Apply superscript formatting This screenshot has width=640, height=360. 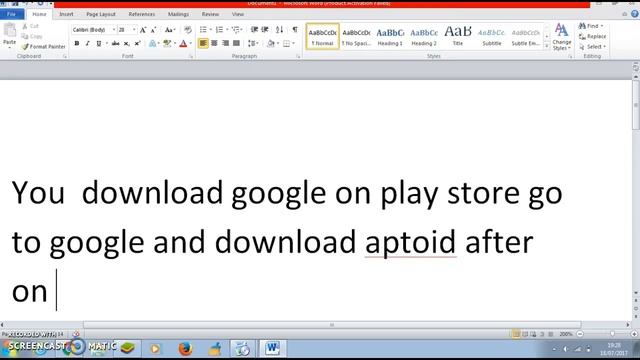(138, 43)
